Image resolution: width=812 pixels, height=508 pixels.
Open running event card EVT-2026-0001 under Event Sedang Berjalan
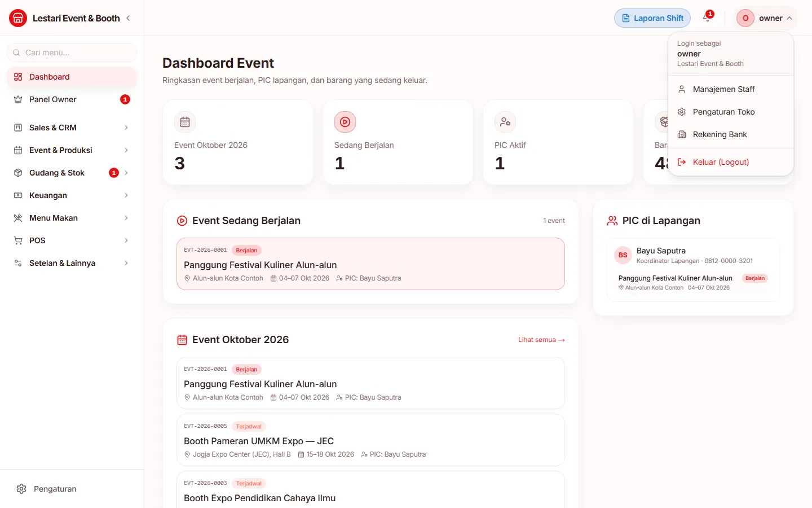[370, 264]
